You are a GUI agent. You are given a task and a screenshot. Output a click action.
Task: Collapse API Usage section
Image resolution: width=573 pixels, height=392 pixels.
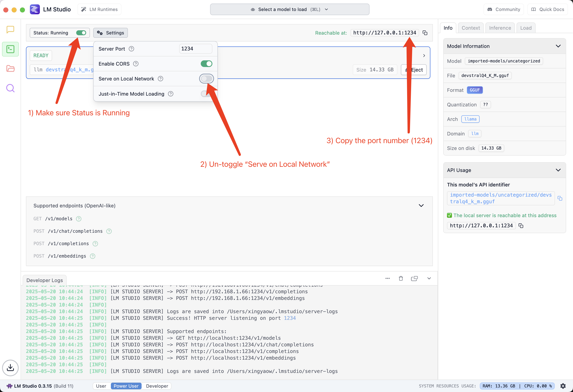coord(558,170)
